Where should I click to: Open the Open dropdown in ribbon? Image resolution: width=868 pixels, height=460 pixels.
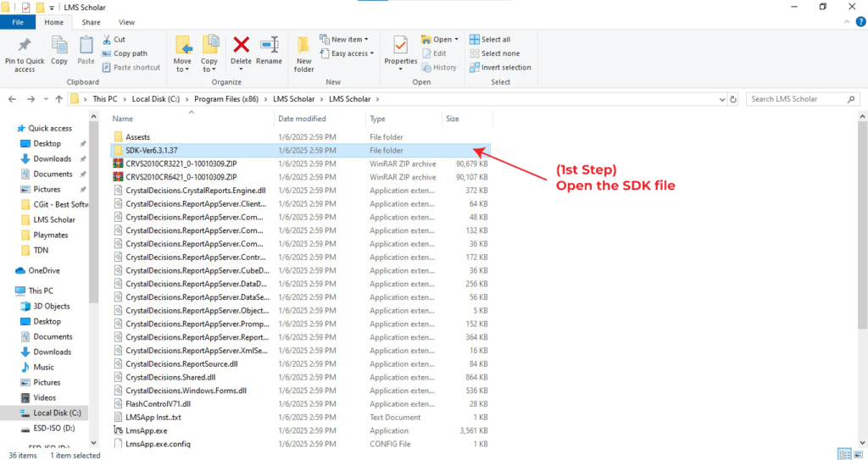click(x=440, y=39)
